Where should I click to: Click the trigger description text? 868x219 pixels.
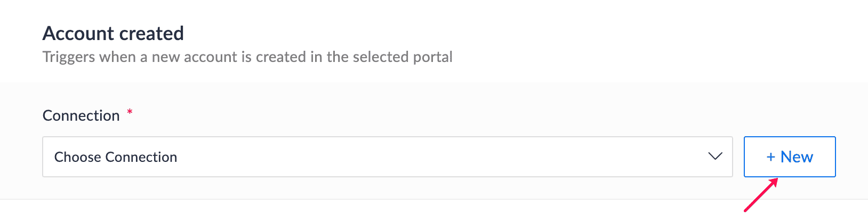point(247,57)
